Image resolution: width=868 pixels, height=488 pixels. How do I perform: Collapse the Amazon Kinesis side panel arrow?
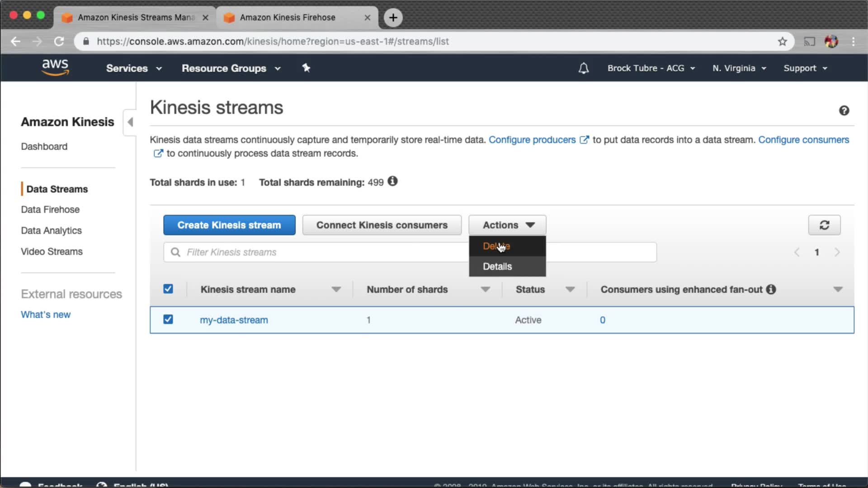pos(130,122)
